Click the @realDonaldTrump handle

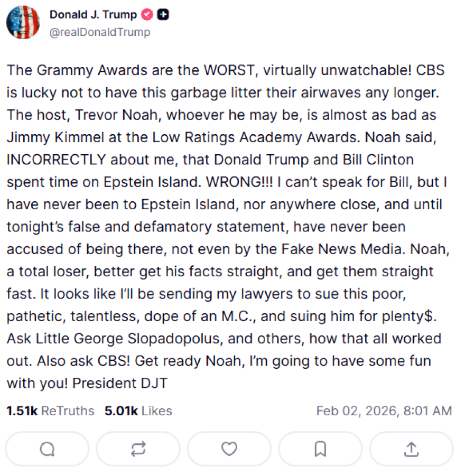(99, 32)
